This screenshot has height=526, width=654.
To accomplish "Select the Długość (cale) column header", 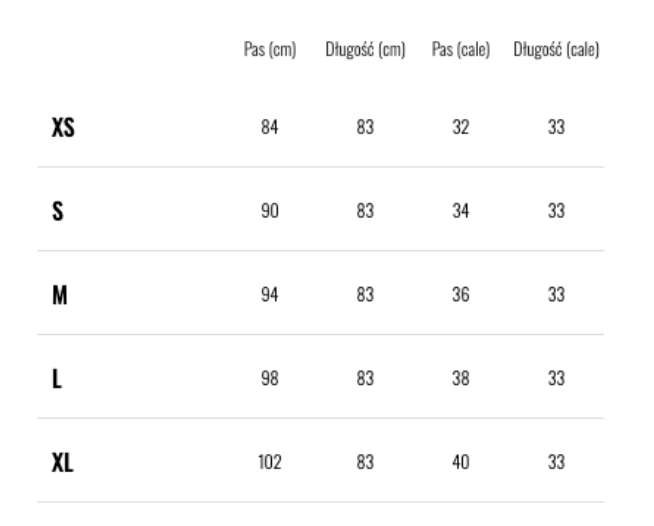I will (556, 49).
